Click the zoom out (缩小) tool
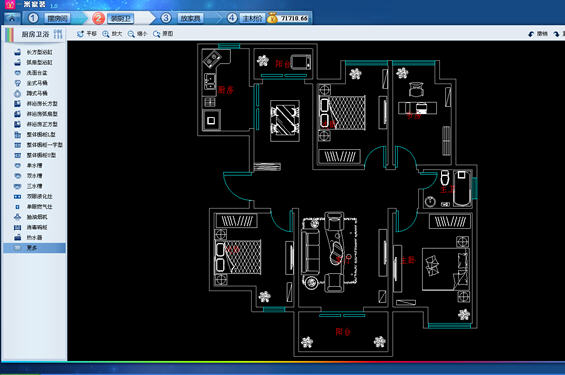 pyautogui.click(x=137, y=34)
